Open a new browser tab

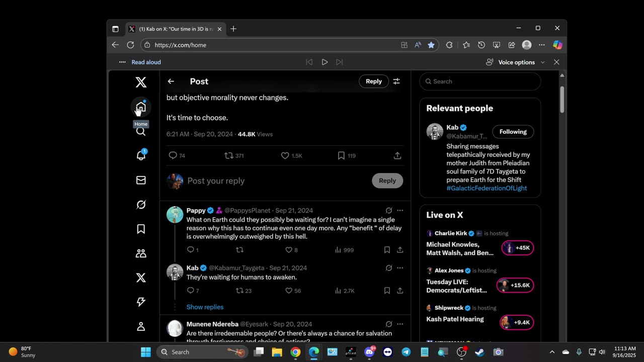pos(233,29)
